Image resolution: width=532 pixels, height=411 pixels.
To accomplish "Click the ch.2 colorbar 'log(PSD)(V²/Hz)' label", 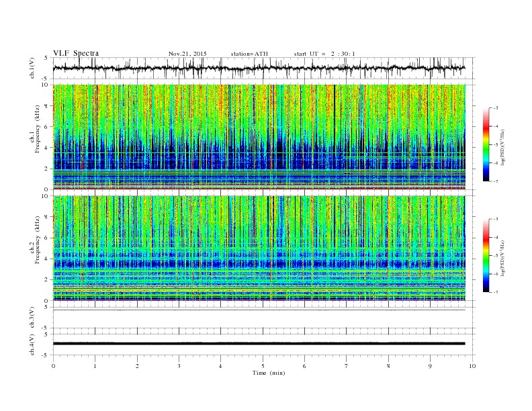I will coord(502,258).
